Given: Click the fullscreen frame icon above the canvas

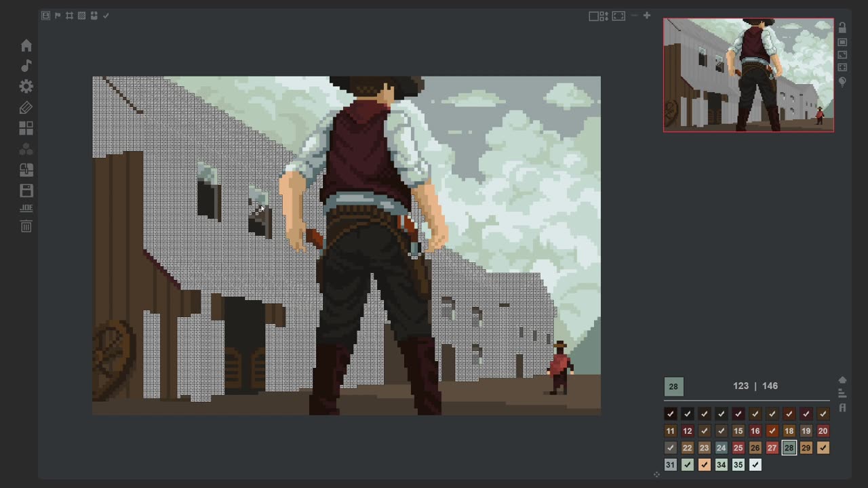Looking at the screenshot, I should click(x=618, y=16).
